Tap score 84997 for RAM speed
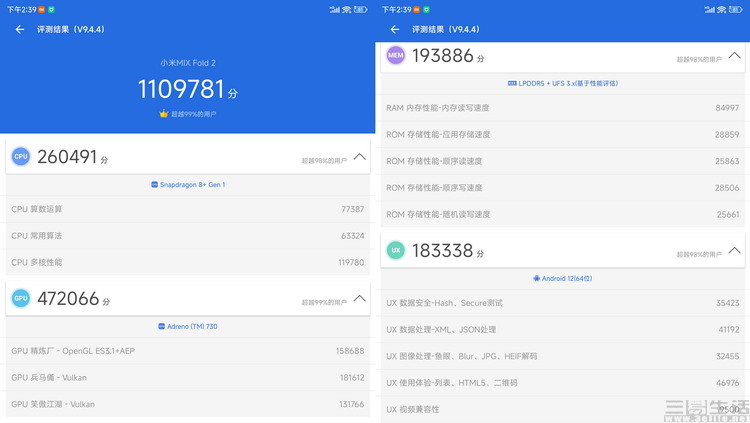 click(x=728, y=108)
